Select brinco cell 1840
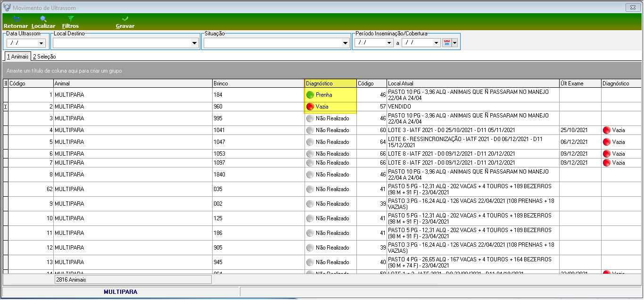 click(258, 175)
